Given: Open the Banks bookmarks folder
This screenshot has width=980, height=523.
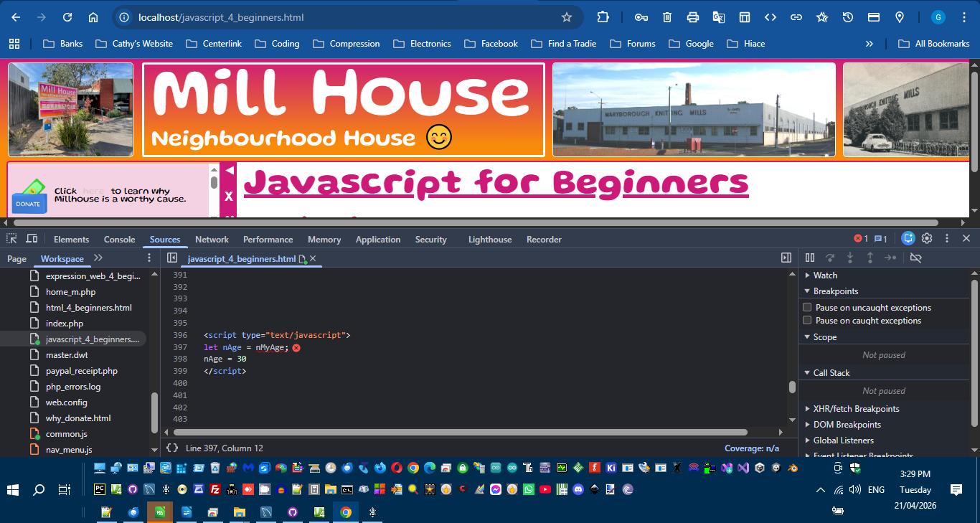Looking at the screenshot, I should pos(62,44).
